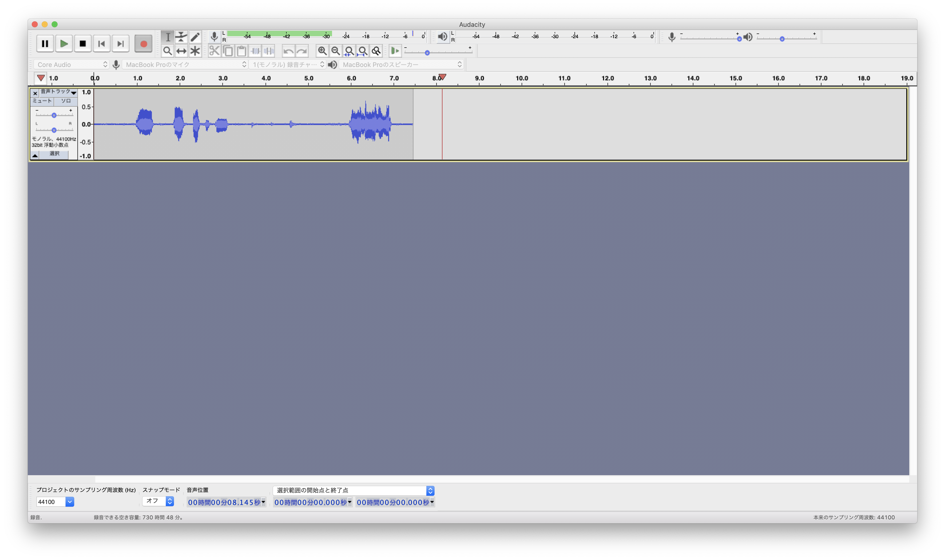This screenshot has height=560, width=945.
Task: Open 選択範囲の開始点と終了点 dropdown
Action: 354,491
